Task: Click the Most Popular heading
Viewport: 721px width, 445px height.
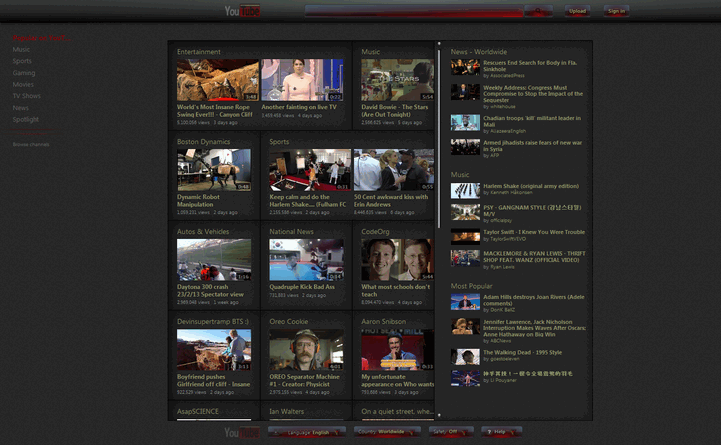Action: tap(471, 286)
